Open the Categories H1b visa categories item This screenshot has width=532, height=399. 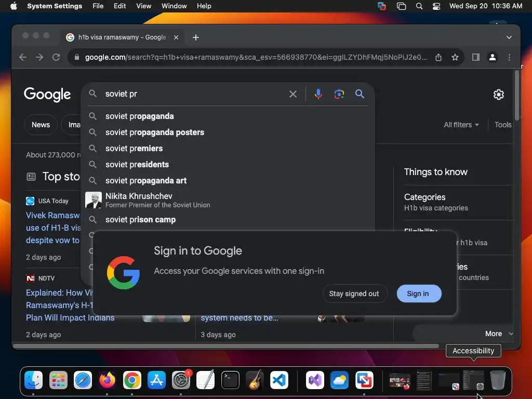coord(458,202)
